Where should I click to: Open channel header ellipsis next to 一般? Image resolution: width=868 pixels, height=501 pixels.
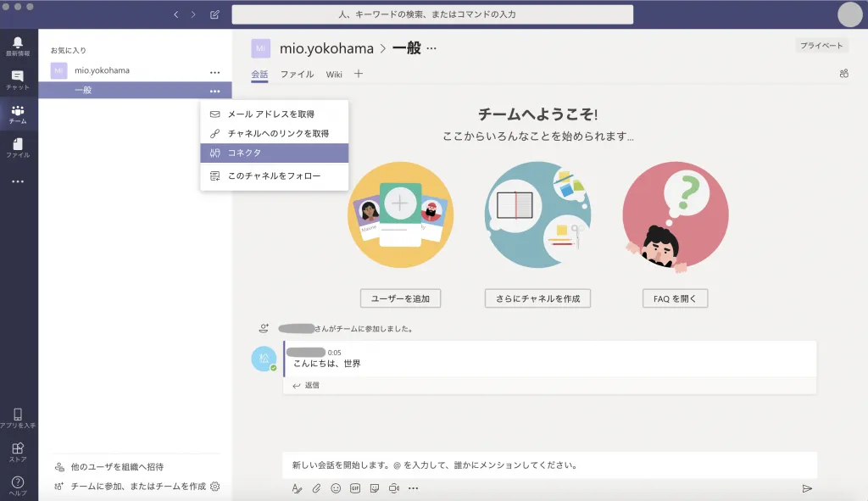point(431,48)
